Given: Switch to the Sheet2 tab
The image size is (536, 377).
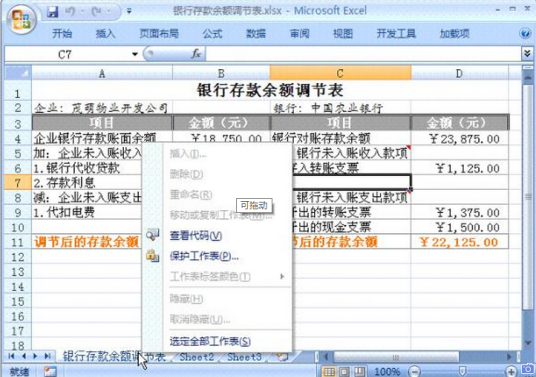Looking at the screenshot, I should pyautogui.click(x=197, y=357).
